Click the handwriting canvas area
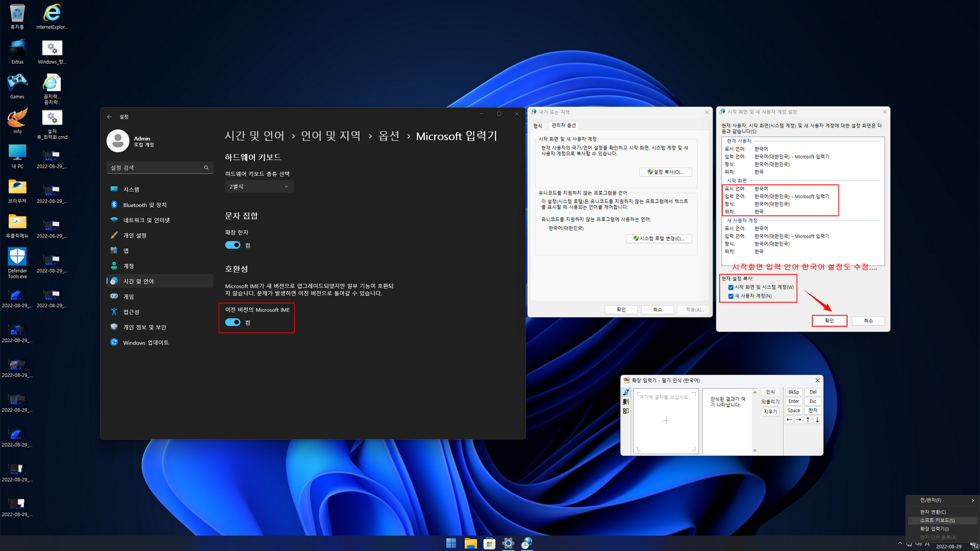This screenshot has height=551, width=980. point(666,421)
